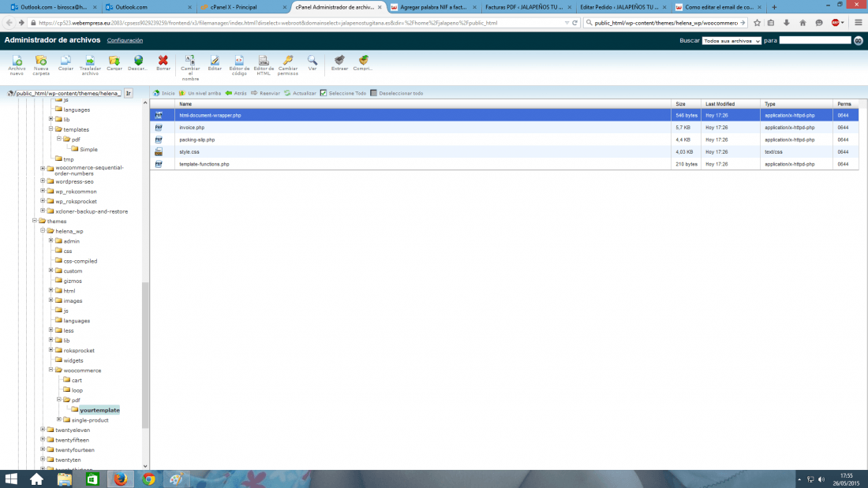This screenshot has width=868, height=488.
Task: Open the wordpress-seo folder
Action: pos(74,181)
